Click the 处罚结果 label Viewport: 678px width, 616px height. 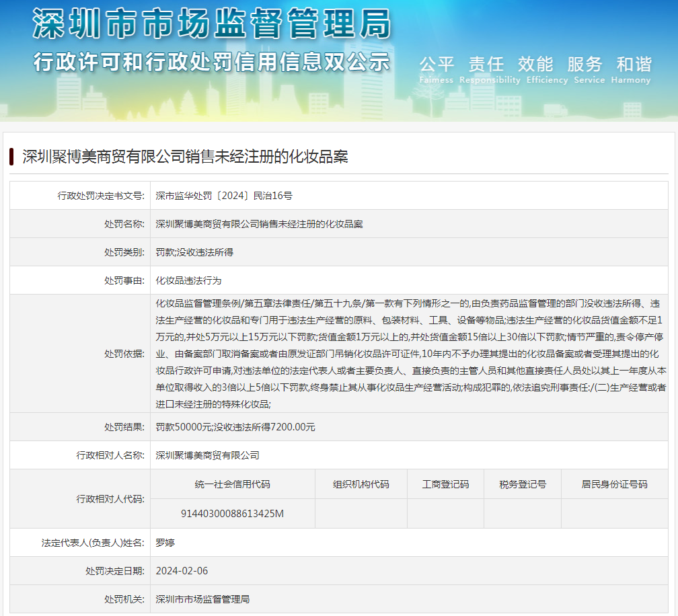pyautogui.click(x=124, y=427)
